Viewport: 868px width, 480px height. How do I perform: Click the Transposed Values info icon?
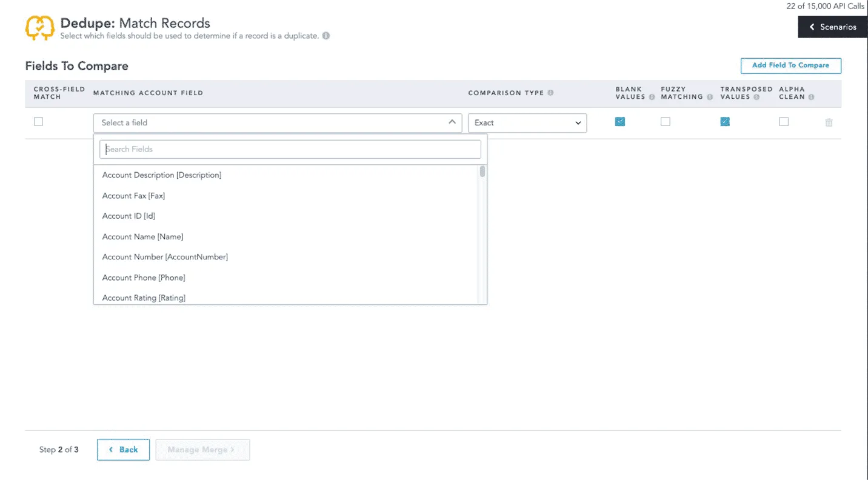click(x=756, y=97)
